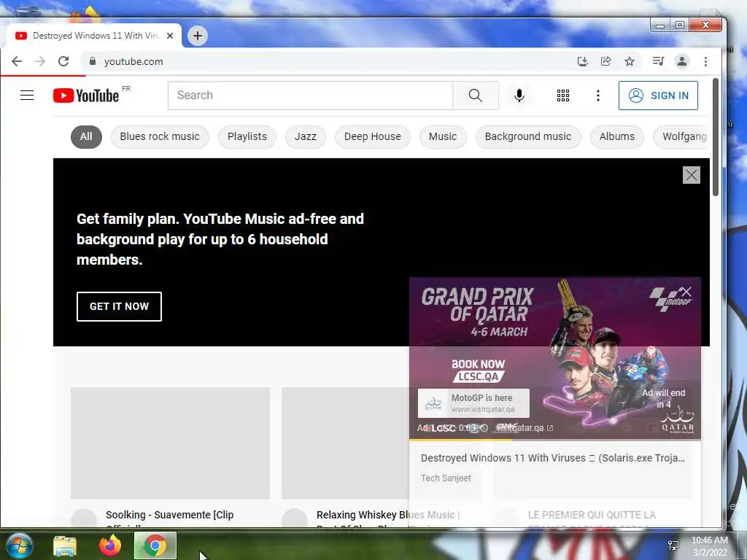Open the YouTube hamburger guide menu
The height and width of the screenshot is (560, 747).
tap(27, 96)
